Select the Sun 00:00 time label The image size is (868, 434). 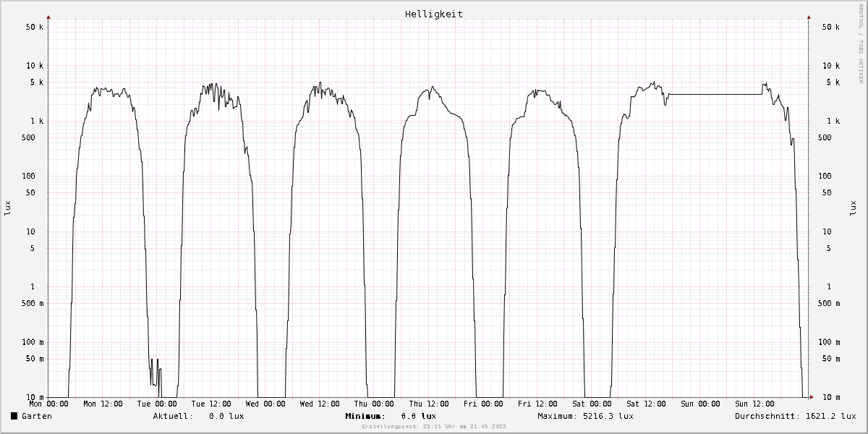pos(700,404)
